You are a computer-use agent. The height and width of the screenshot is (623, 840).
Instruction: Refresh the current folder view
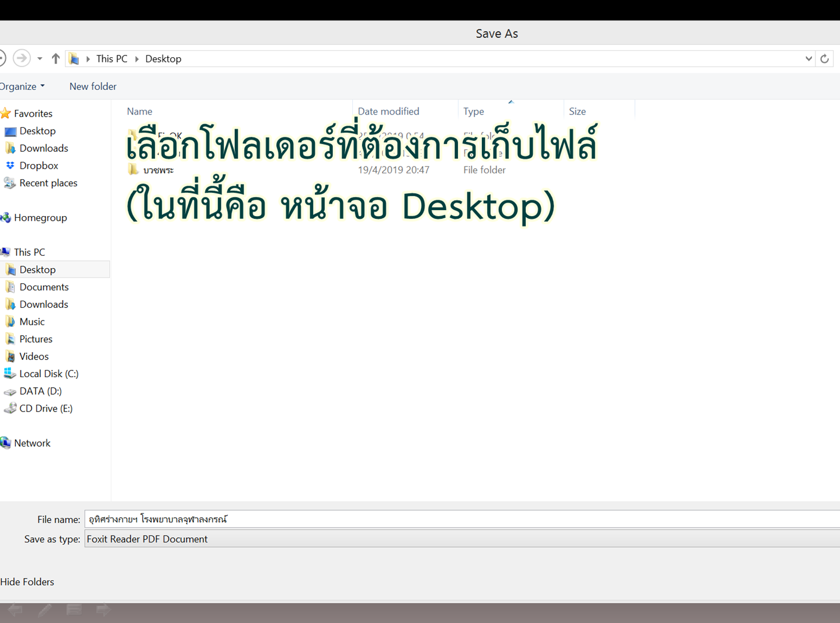[824, 58]
